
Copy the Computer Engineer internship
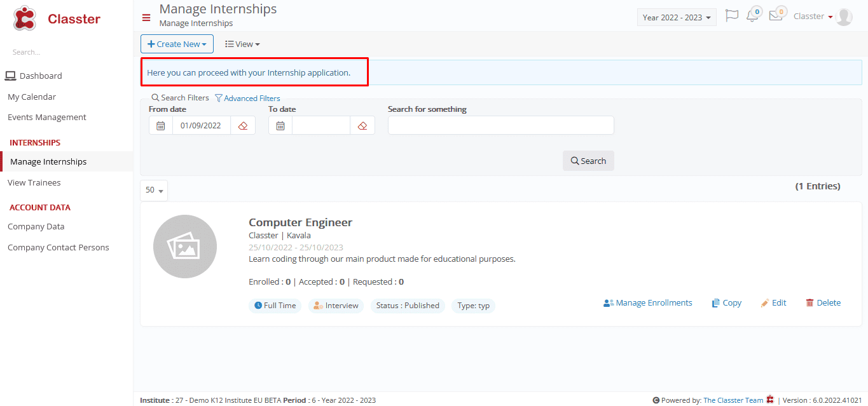tap(726, 303)
